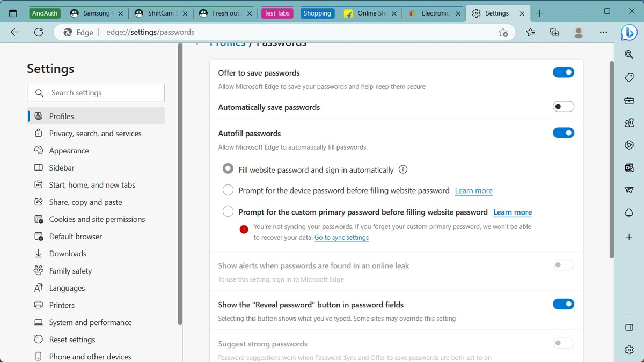Open the Tools briefcase sidebar icon
Viewport: 644px width, 362px height.
[x=629, y=100]
